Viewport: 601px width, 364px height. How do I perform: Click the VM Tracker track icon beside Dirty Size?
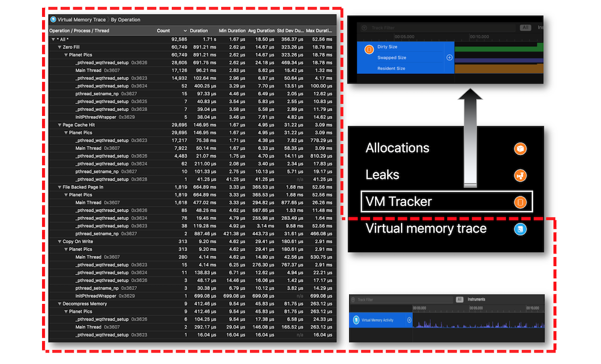coord(369,49)
